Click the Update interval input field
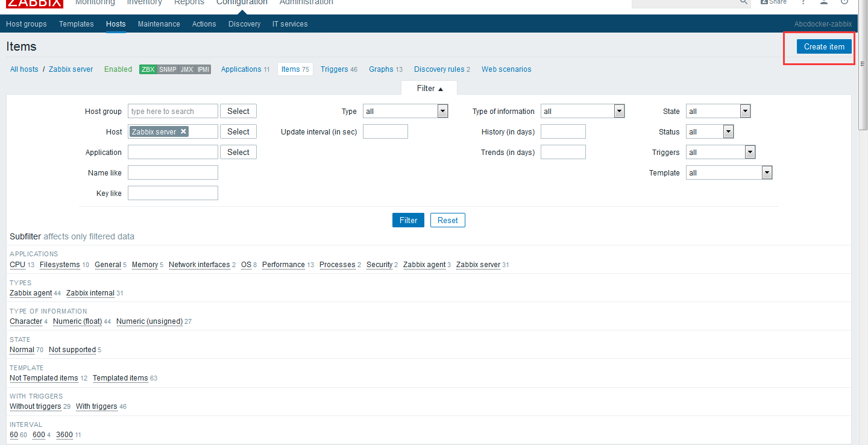 [385, 131]
